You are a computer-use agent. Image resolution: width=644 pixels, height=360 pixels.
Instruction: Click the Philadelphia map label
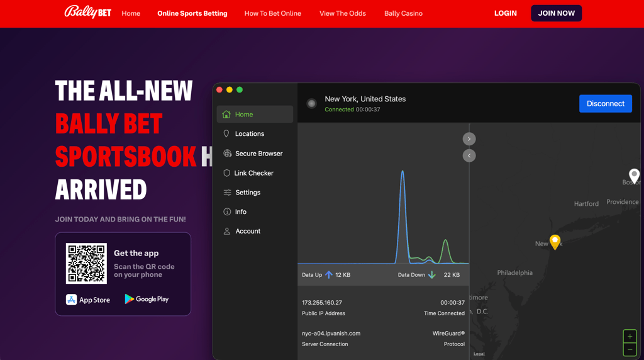point(514,273)
